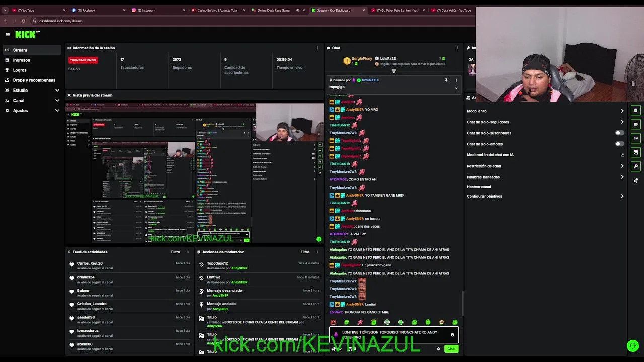This screenshot has height=362, width=644.
Task: Insert the last green emote in the quick bar
Action: (455, 322)
